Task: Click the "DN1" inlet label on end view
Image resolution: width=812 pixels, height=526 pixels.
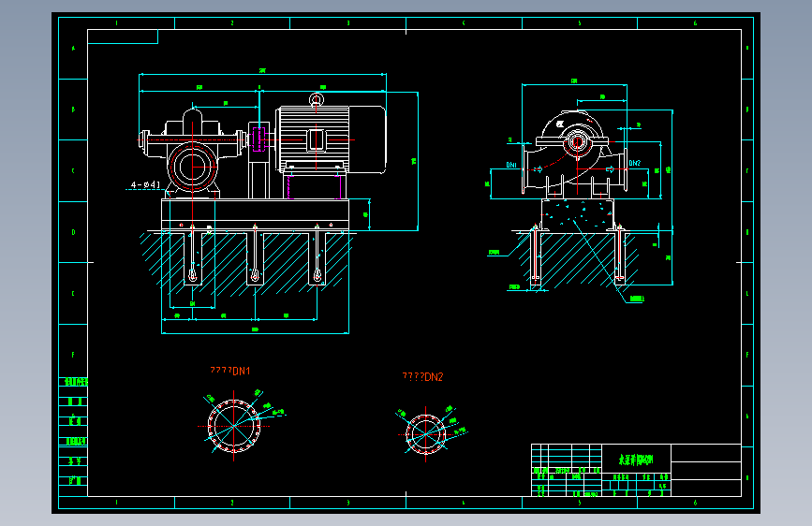Action: pos(511,165)
